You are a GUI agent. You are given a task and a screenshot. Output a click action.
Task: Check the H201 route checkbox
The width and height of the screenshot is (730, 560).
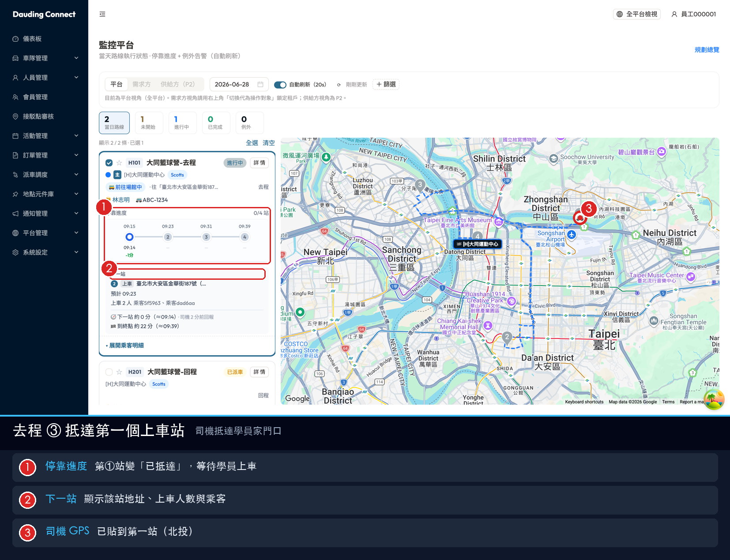click(109, 372)
